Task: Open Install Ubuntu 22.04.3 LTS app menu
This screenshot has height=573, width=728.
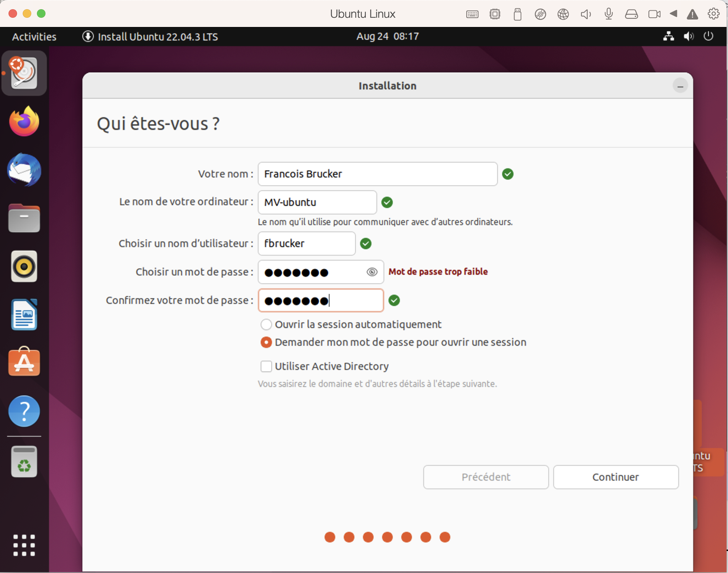Action: (150, 37)
